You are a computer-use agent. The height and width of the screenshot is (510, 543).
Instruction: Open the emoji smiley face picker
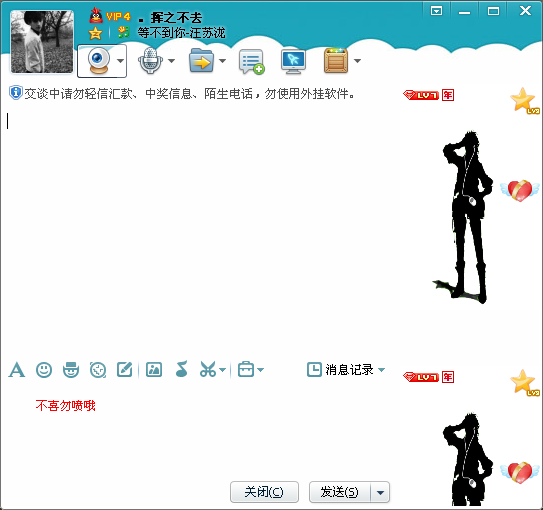(44, 370)
